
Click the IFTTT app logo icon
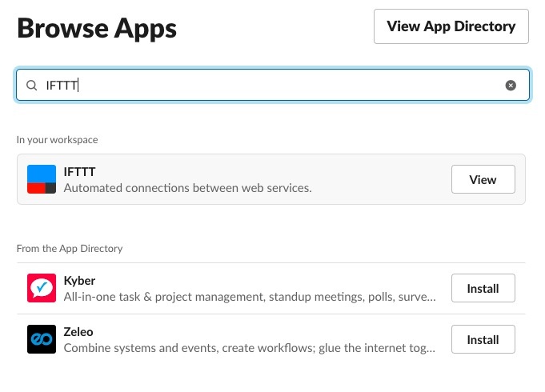[x=42, y=180]
